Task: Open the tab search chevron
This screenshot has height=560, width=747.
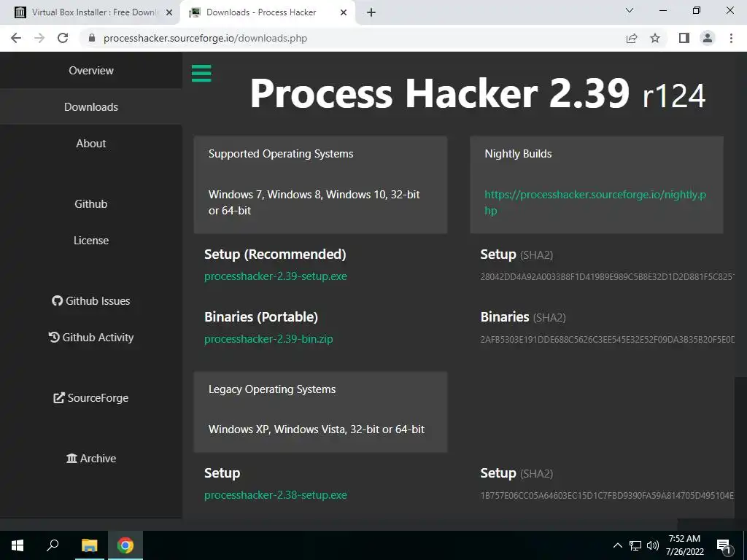Action: point(630,10)
